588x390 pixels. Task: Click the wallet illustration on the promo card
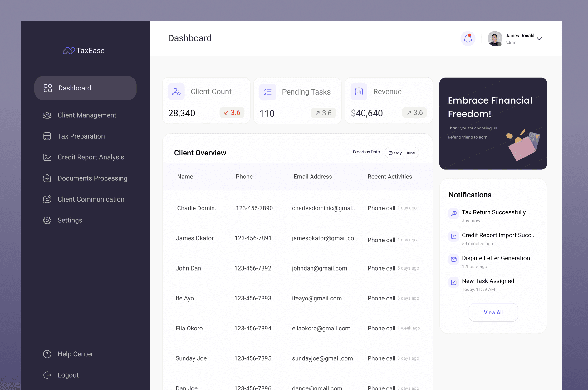523,146
